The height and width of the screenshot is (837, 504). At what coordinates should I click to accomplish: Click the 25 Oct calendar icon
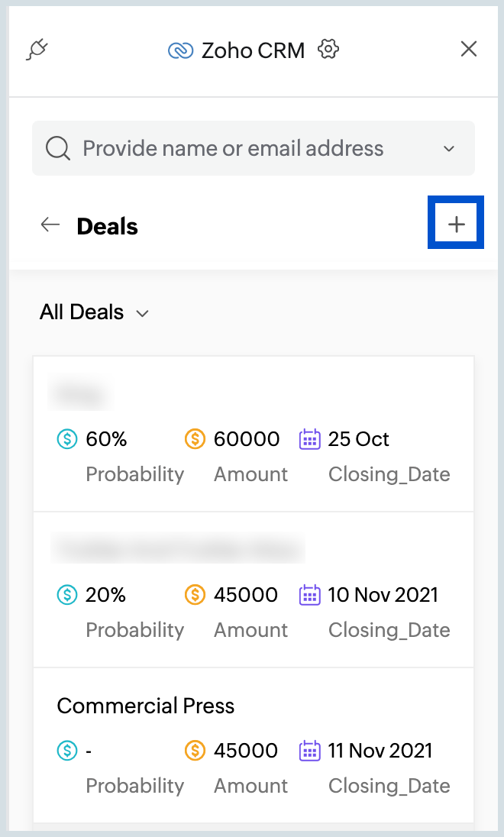[x=310, y=439]
